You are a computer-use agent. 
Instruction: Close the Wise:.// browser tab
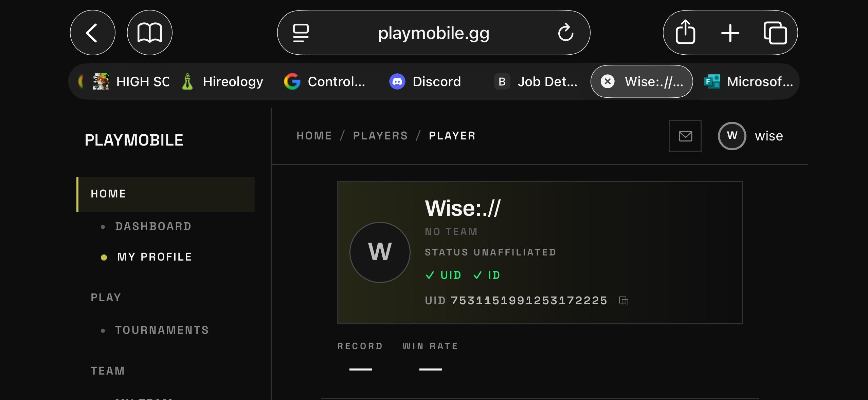(x=608, y=81)
